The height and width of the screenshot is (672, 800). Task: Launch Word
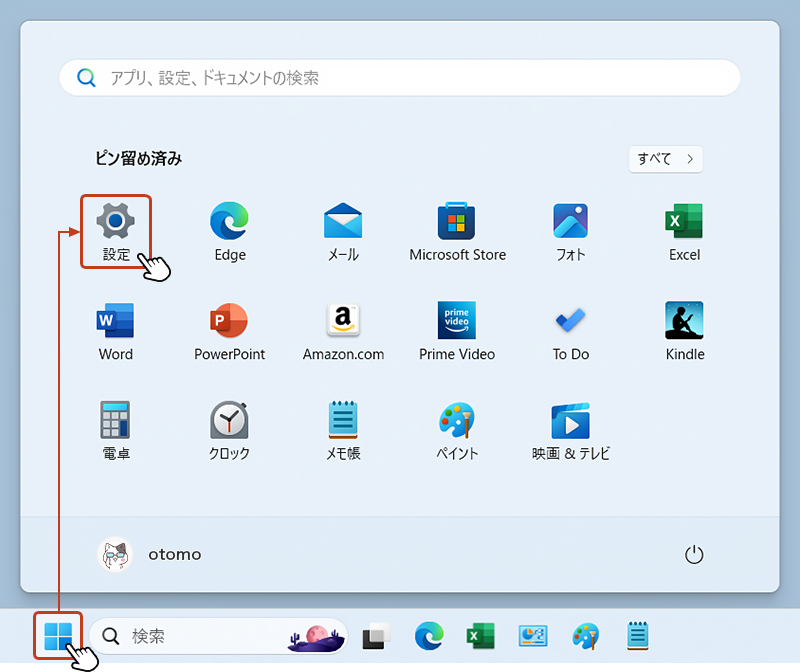click(x=116, y=332)
